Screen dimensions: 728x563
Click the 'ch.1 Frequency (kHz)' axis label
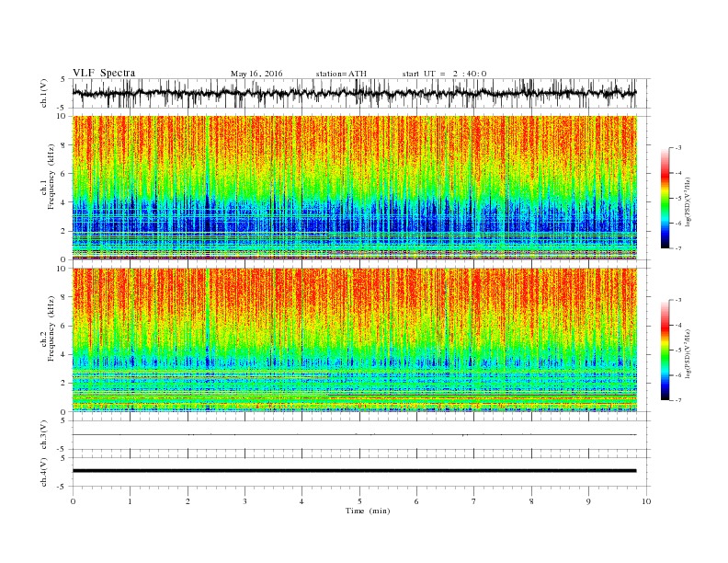48,177
